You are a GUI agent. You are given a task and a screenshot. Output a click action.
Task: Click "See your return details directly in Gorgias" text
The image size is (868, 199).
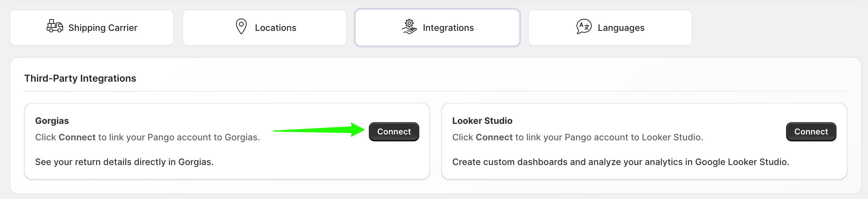tap(124, 162)
